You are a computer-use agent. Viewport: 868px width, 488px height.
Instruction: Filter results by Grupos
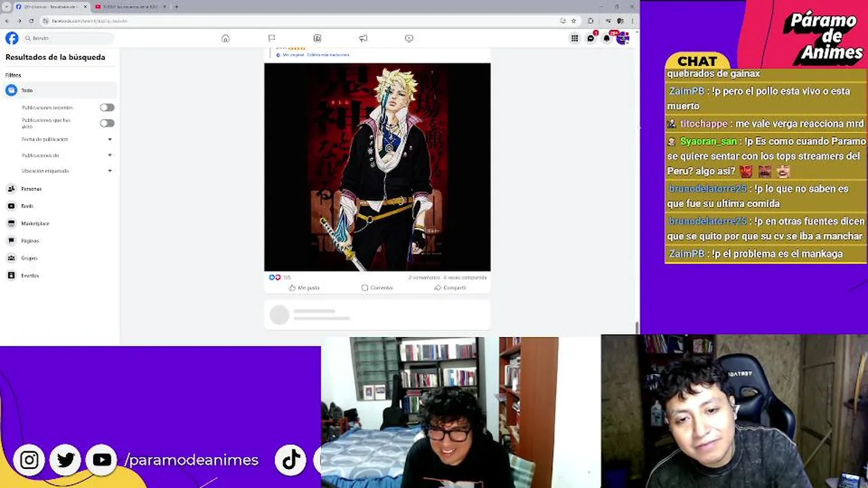60,258
